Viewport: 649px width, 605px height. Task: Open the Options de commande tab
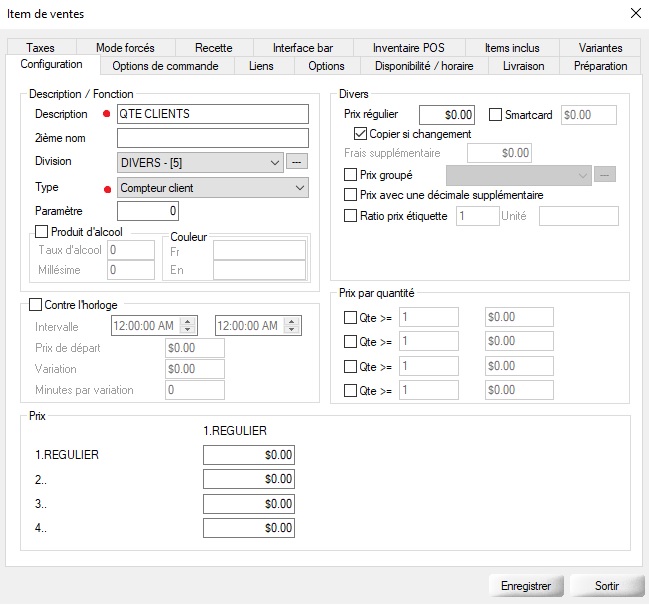click(x=166, y=66)
